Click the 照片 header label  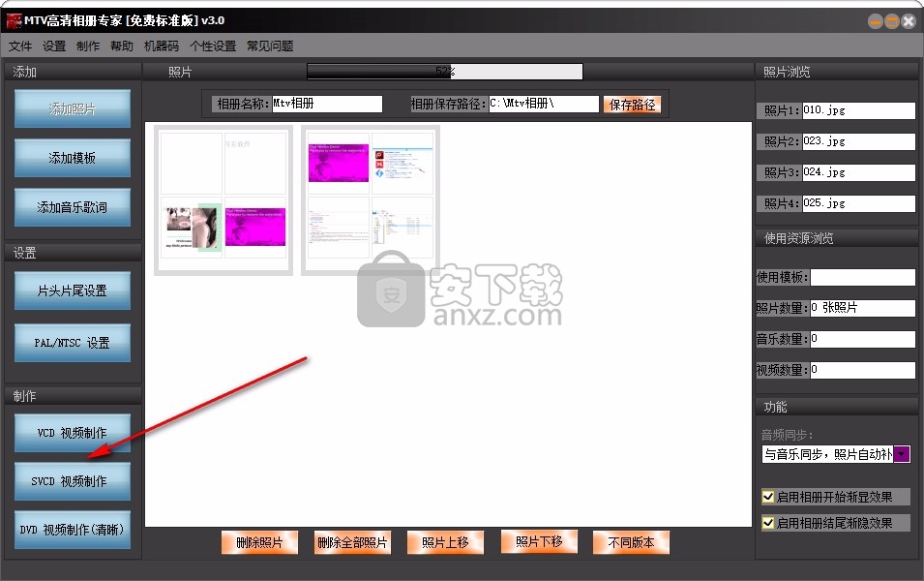[180, 72]
